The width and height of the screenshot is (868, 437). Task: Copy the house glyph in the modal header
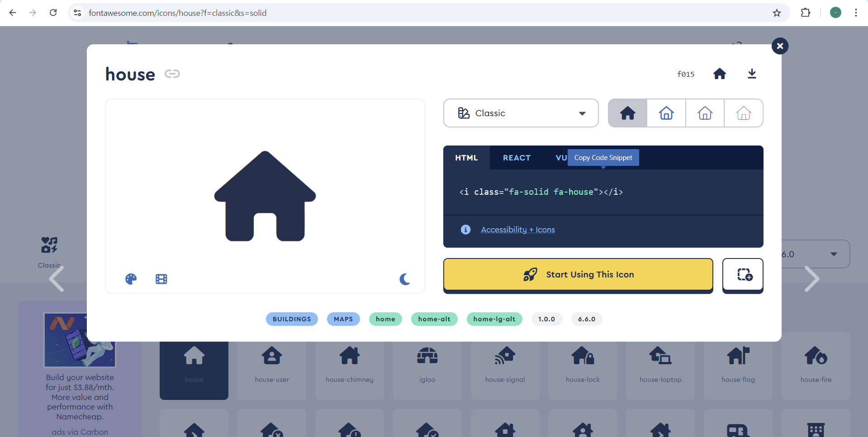(x=720, y=74)
